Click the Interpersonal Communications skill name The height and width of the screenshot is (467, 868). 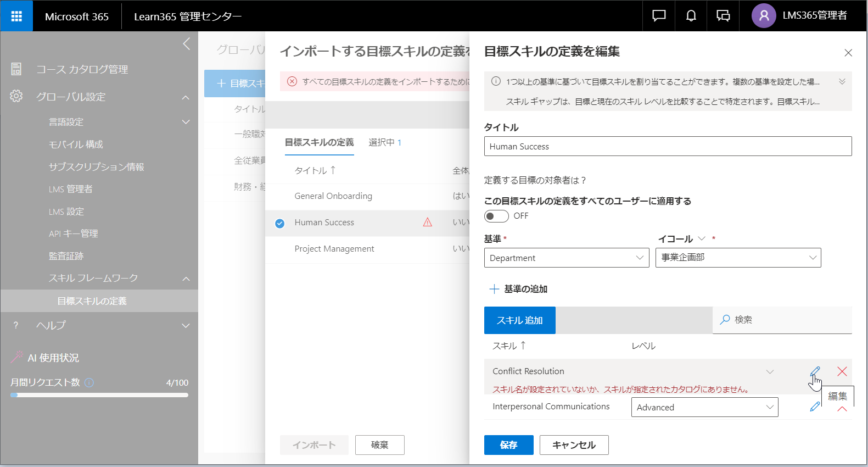click(x=551, y=407)
